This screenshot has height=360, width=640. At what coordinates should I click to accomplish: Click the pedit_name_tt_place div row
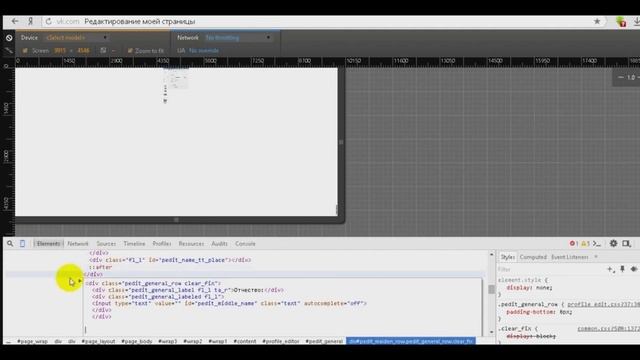pos(170,260)
